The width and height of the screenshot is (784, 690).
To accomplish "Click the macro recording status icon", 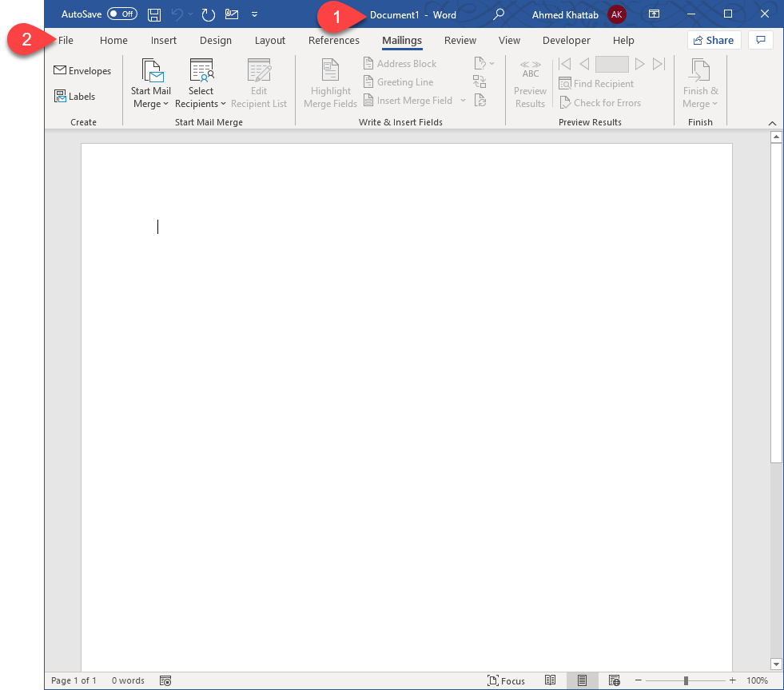I will point(165,680).
